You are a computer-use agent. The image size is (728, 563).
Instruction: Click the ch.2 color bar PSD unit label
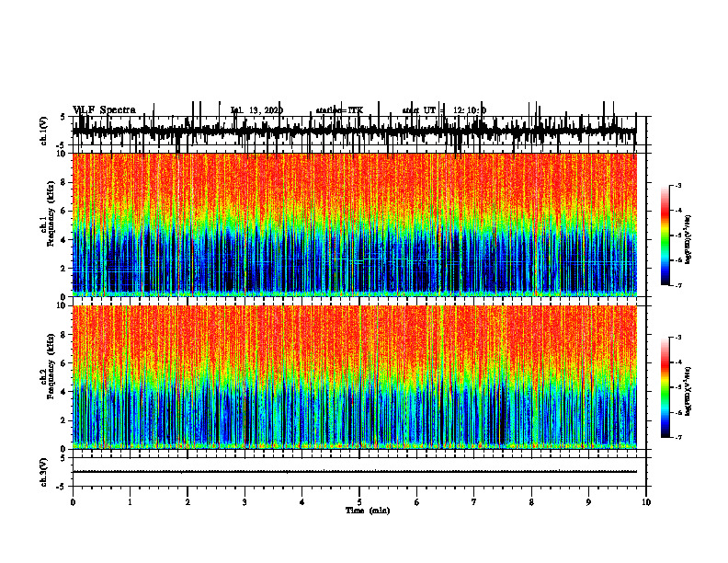coord(688,390)
